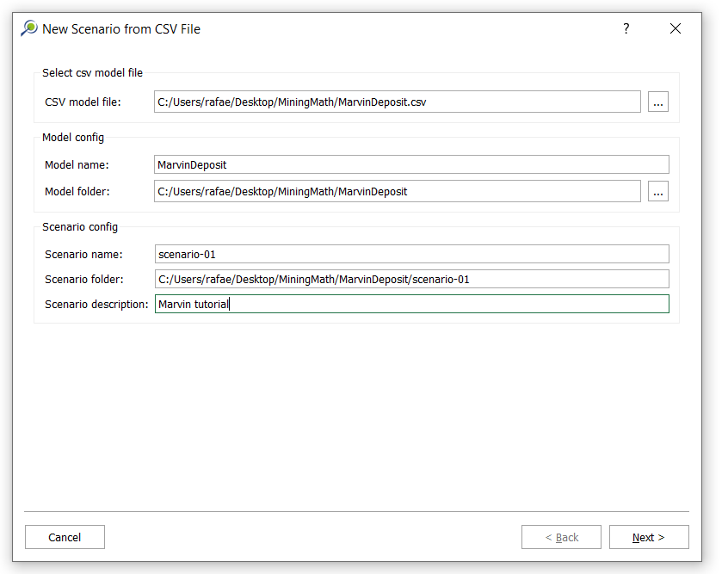The height and width of the screenshot is (574, 728).
Task: Go to the next step with Next
Action: click(648, 537)
